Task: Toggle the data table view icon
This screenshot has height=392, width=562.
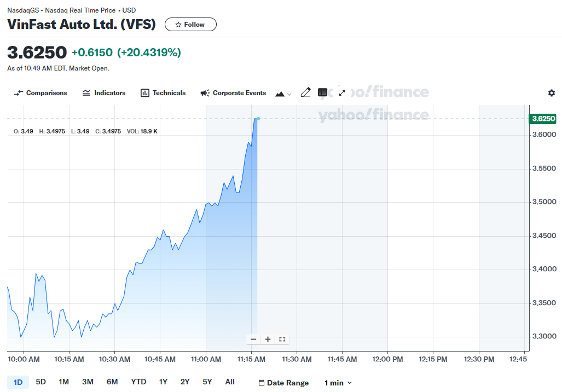Action: click(322, 93)
